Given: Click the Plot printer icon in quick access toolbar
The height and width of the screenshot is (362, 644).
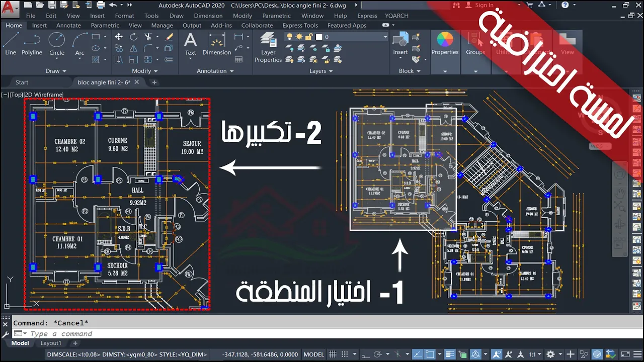Looking at the screenshot, I should (101, 5).
